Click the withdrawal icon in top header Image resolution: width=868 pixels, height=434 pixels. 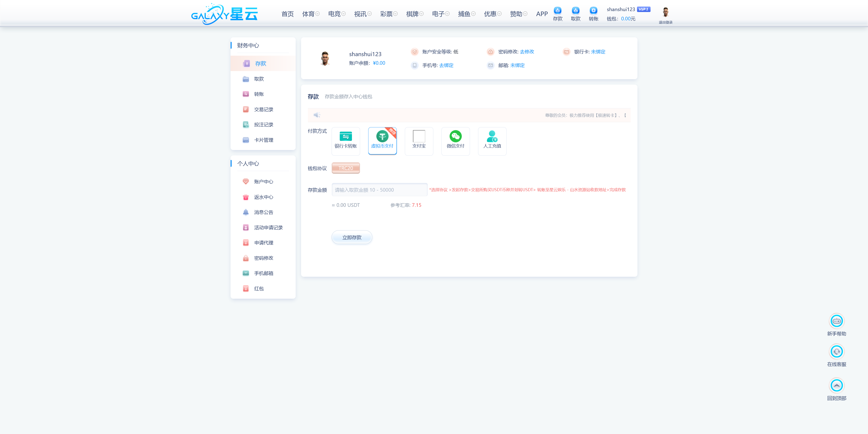point(575,10)
